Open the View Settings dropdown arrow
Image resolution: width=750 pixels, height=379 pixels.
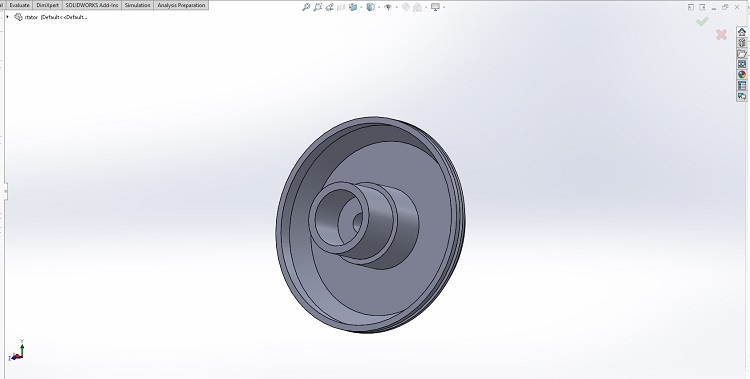pos(443,7)
